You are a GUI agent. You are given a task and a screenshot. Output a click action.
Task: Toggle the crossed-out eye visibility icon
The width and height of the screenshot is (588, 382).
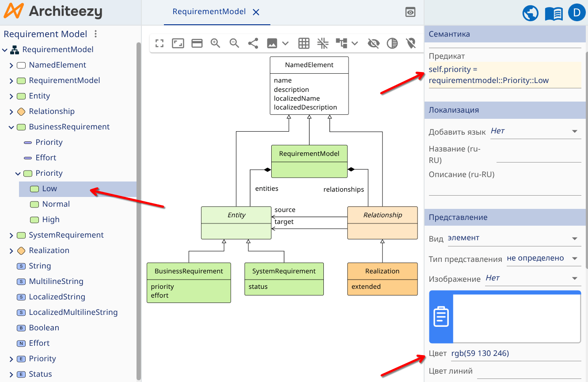click(373, 43)
